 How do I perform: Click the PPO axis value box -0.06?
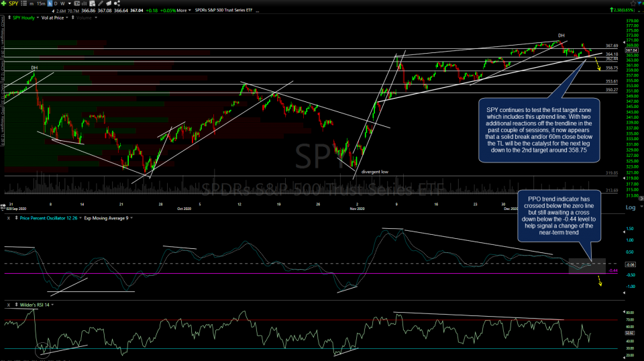pyautogui.click(x=631, y=264)
